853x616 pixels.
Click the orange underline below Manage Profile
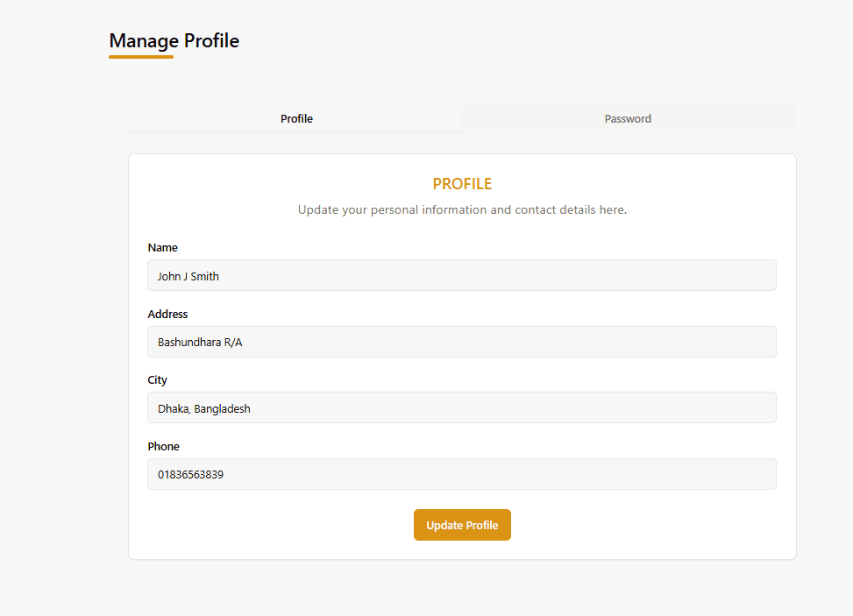pos(141,57)
